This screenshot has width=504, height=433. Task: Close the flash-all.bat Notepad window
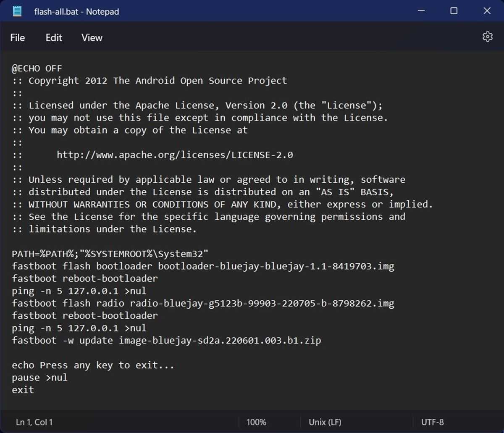click(x=487, y=11)
